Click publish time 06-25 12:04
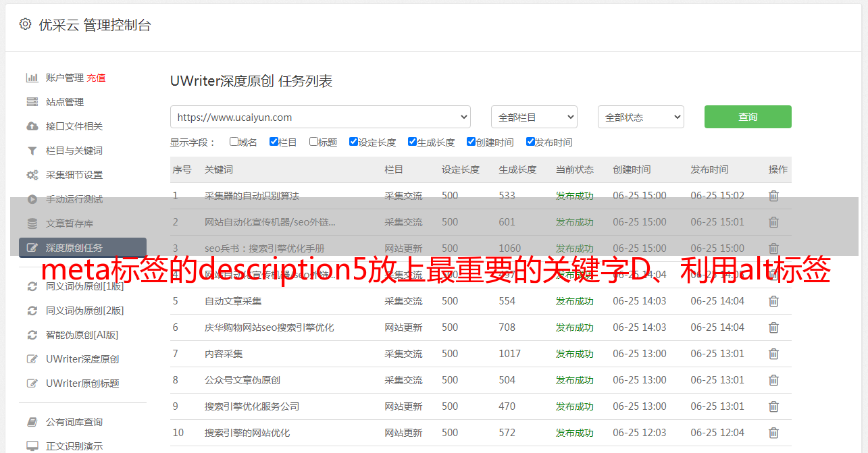The width and height of the screenshot is (868, 453). point(717,433)
